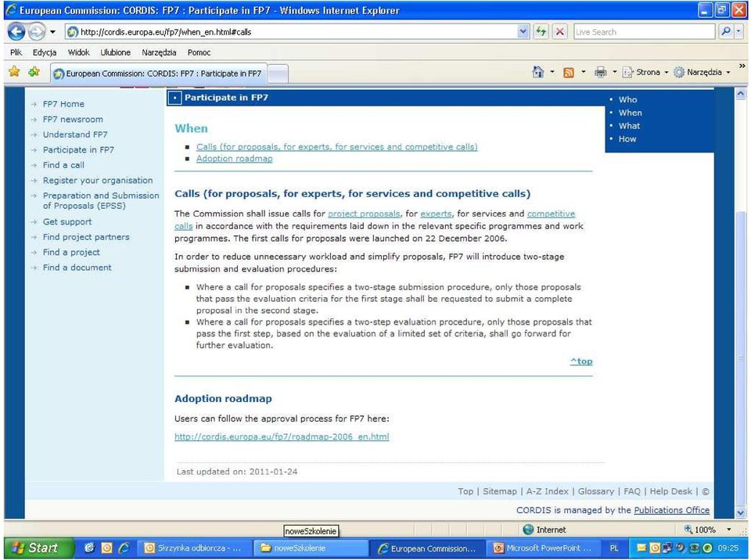Screen dimensions: 751x560
Task: Click into the Live Search box
Action: (x=644, y=32)
